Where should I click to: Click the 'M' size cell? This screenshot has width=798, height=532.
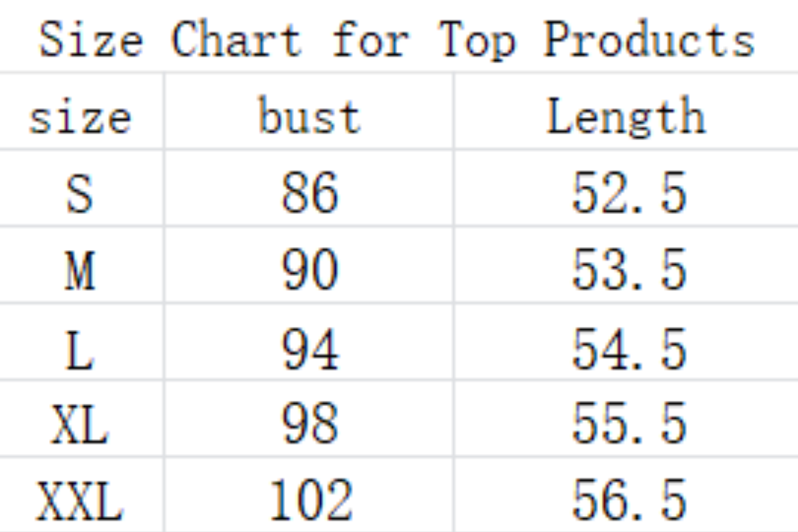tap(80, 270)
